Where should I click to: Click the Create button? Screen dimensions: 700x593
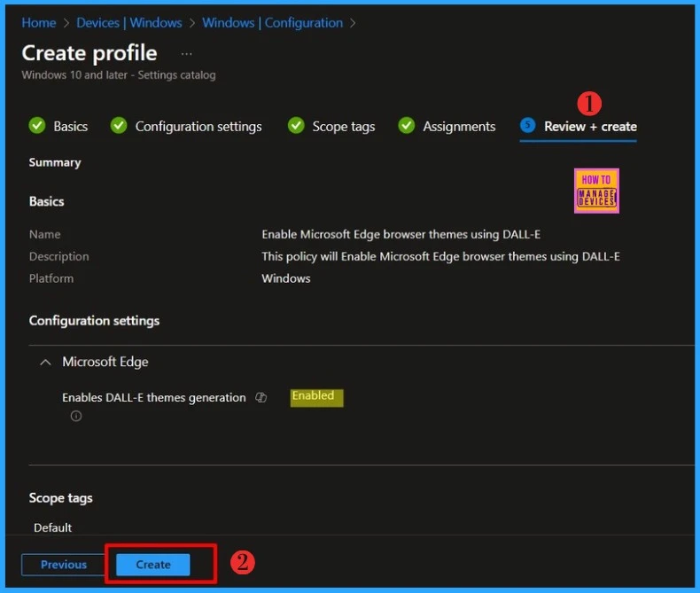pyautogui.click(x=152, y=565)
